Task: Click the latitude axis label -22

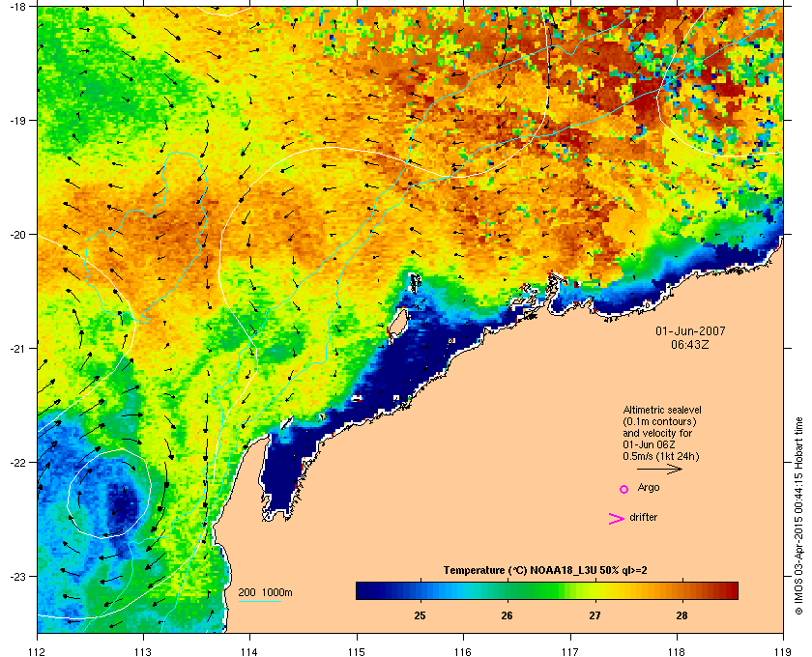Action: point(18,462)
